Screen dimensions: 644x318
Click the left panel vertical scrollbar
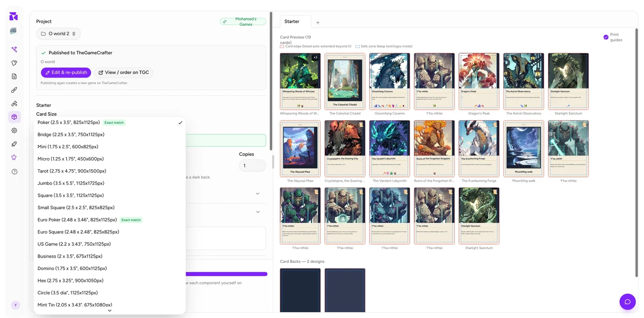[271, 80]
